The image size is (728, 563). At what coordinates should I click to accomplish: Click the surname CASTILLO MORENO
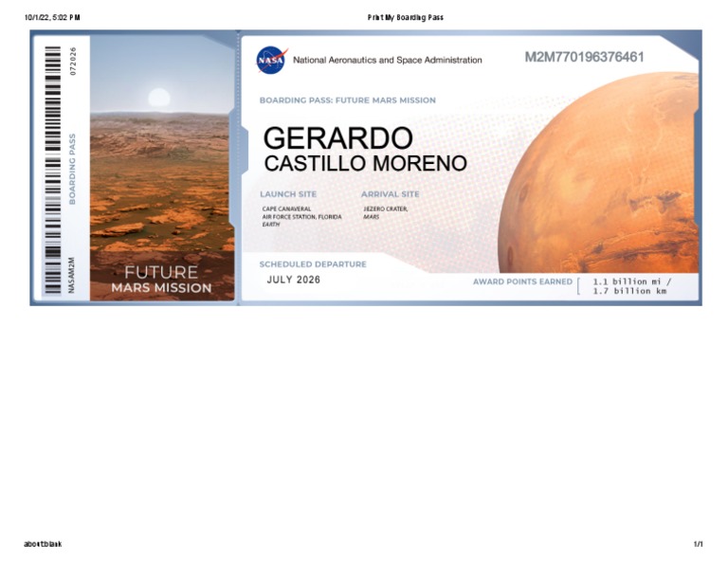(365, 164)
